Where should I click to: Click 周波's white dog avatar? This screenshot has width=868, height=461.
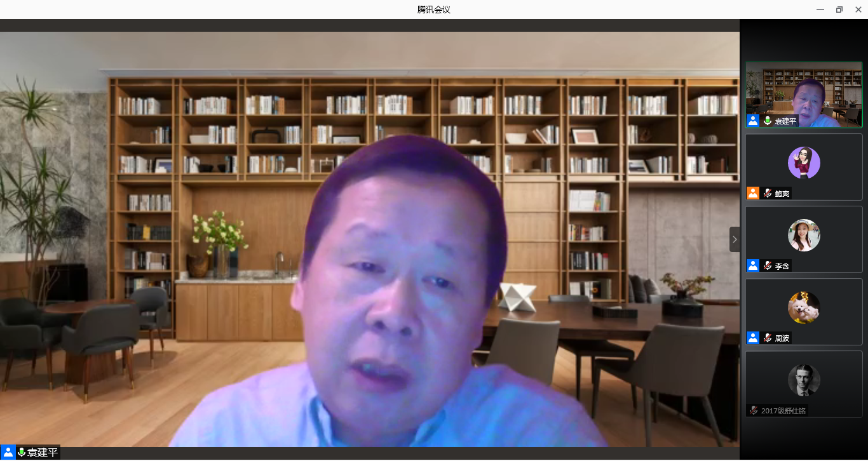(x=804, y=307)
